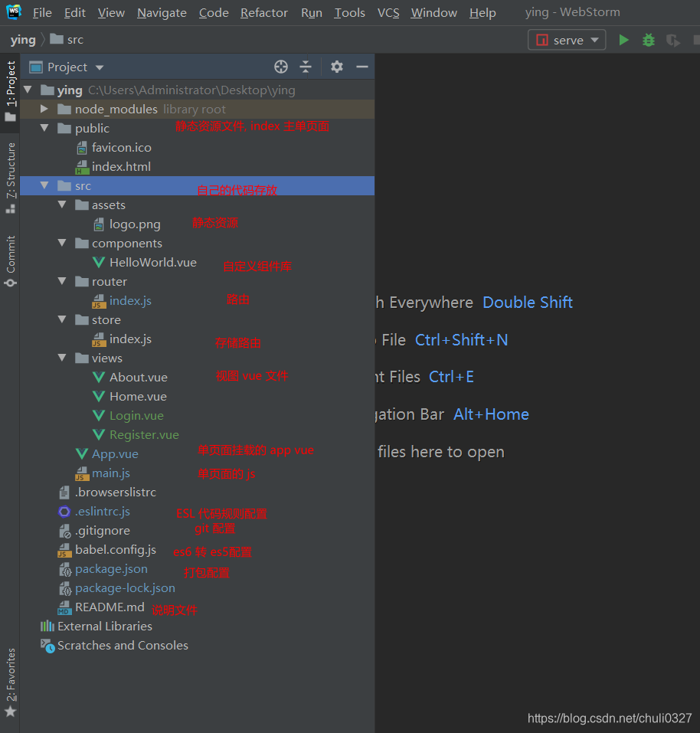Start debugging with the bug icon

click(x=648, y=40)
